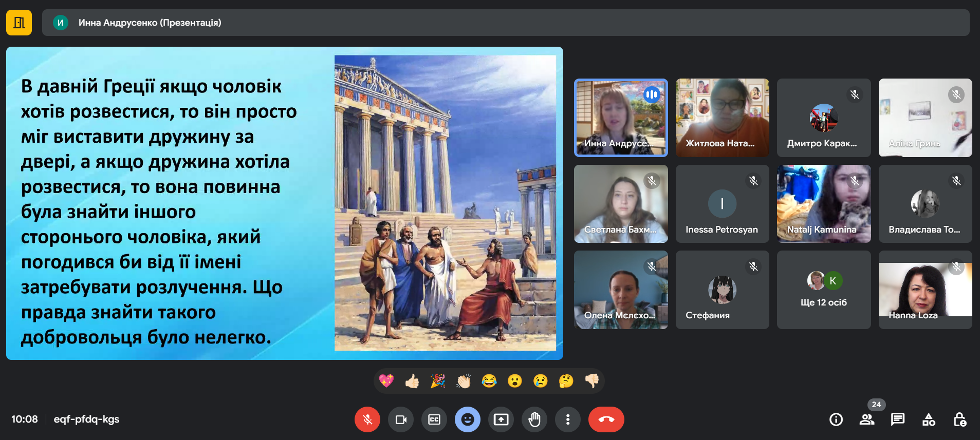This screenshot has height=440, width=980.
Task: Toggle the camera button
Action: click(401, 419)
